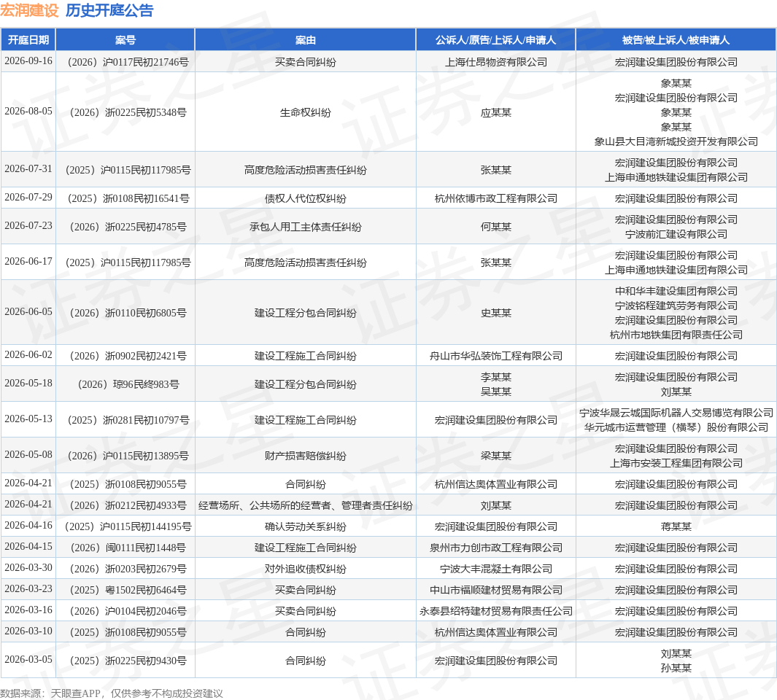
Task: Click the 案号 column header
Action: (x=125, y=39)
